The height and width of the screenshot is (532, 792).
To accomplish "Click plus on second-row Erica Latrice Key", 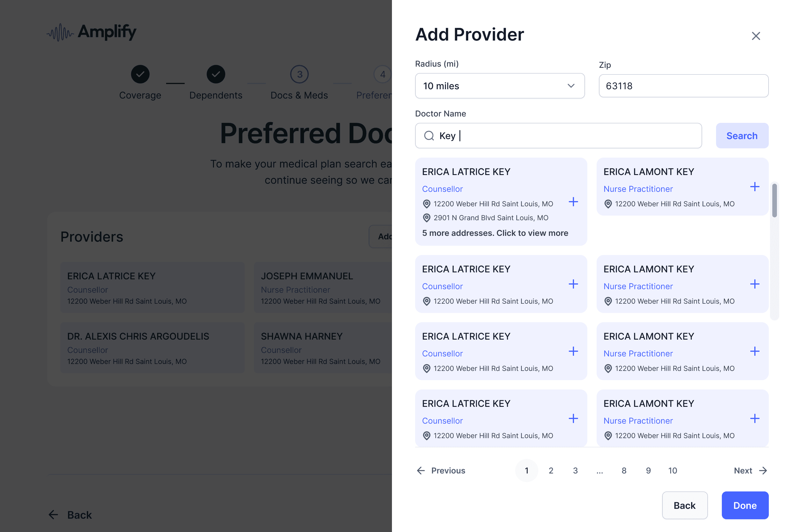I will [x=573, y=284].
